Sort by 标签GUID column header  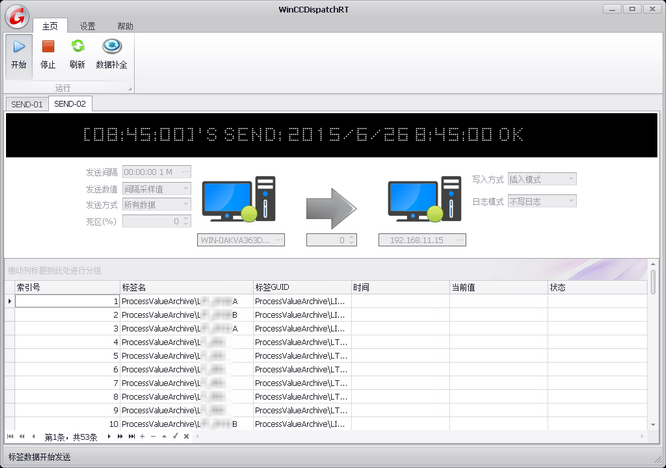[302, 288]
